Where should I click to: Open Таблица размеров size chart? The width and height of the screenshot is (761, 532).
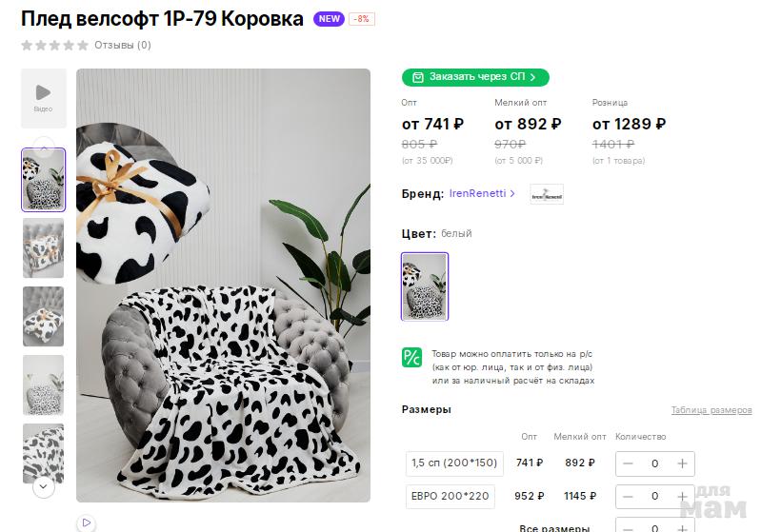click(711, 410)
